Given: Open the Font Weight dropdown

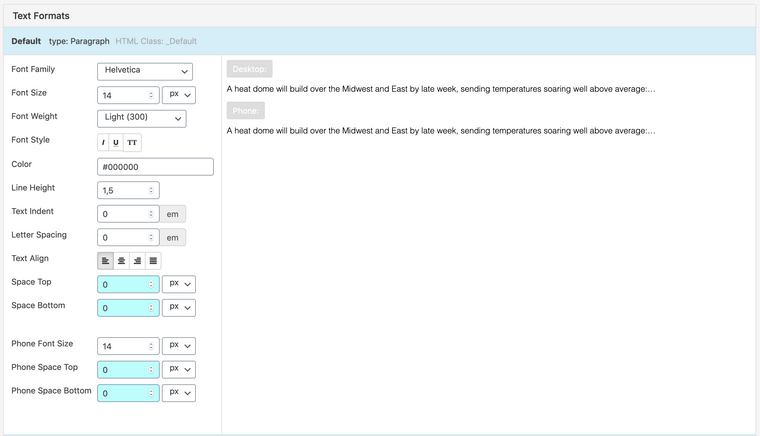Looking at the screenshot, I should pyautogui.click(x=141, y=118).
